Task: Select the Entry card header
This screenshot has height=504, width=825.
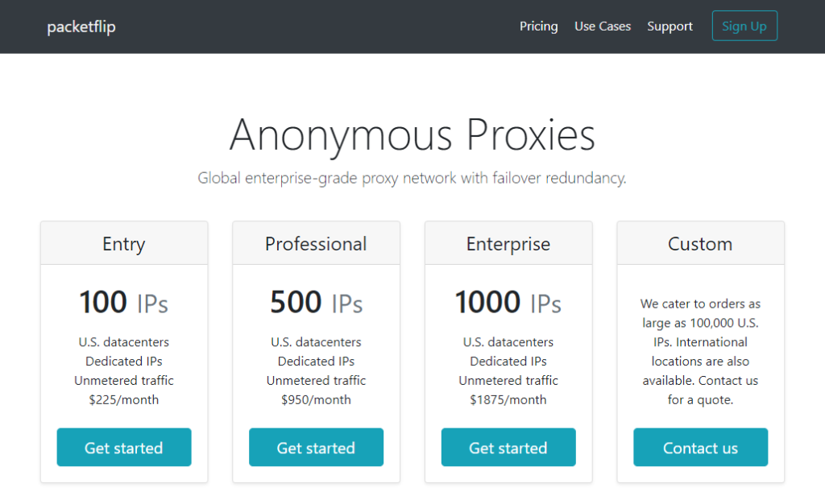Action: click(124, 244)
